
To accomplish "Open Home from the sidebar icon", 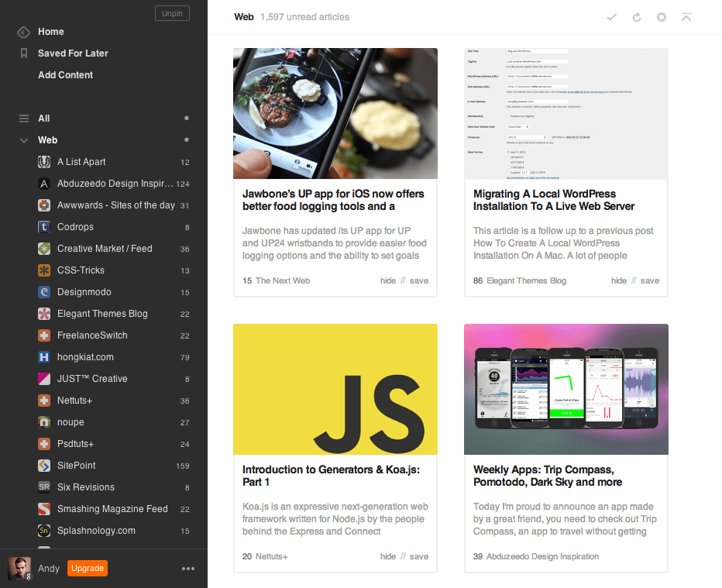I will [22, 31].
